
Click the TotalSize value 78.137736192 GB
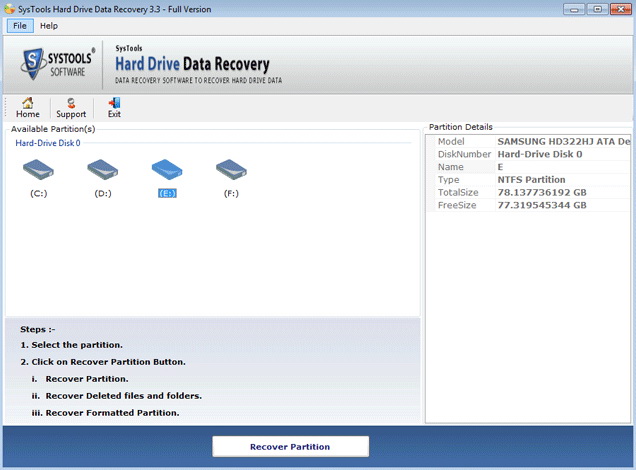click(x=542, y=193)
